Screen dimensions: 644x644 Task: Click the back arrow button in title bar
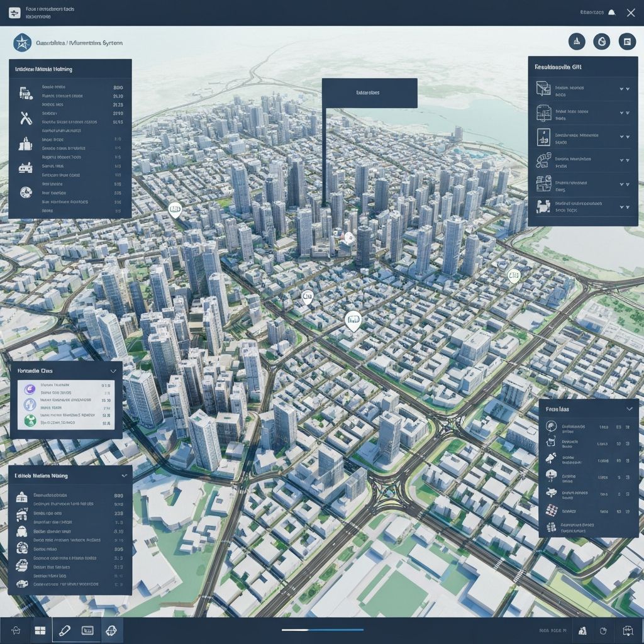[x=14, y=13]
